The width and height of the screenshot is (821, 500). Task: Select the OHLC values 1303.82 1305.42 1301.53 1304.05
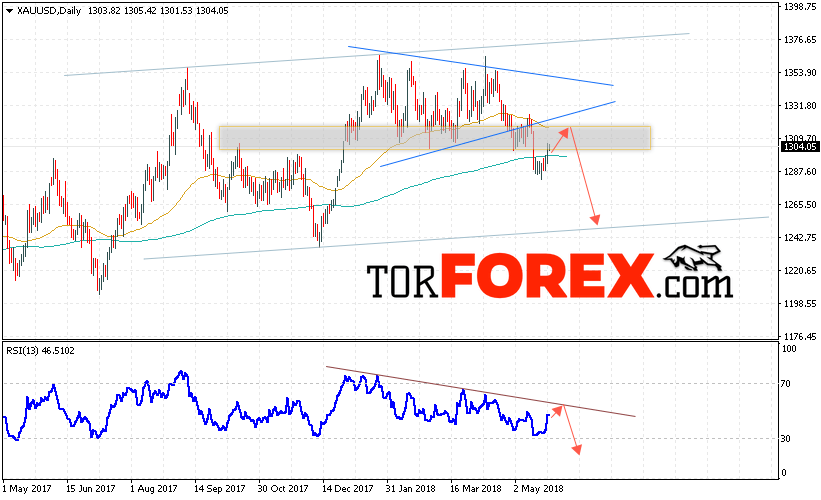158,10
